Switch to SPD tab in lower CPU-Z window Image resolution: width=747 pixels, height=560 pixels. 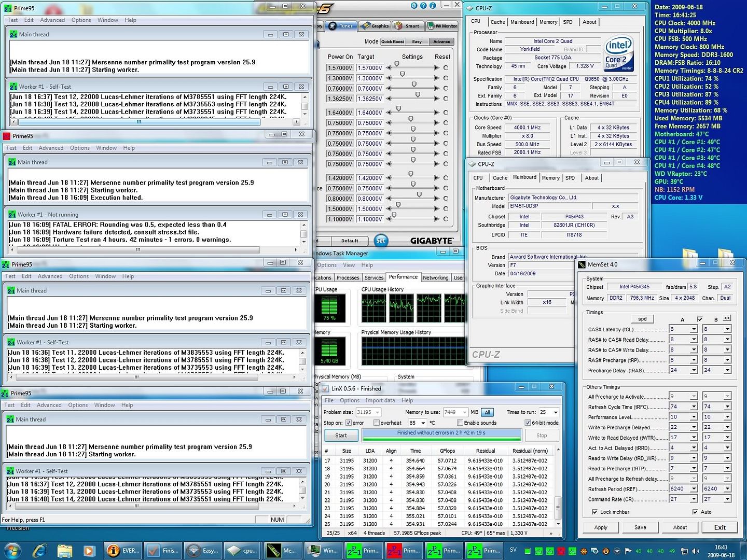pos(570,178)
